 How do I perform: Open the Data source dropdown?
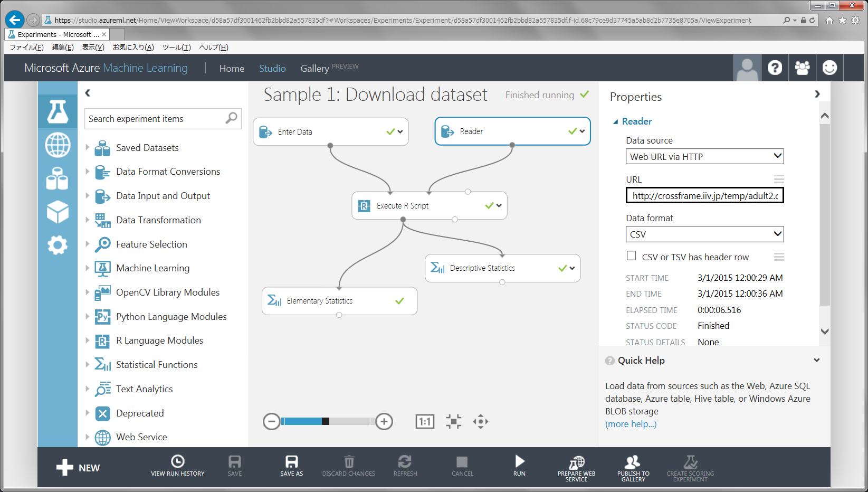click(x=704, y=157)
